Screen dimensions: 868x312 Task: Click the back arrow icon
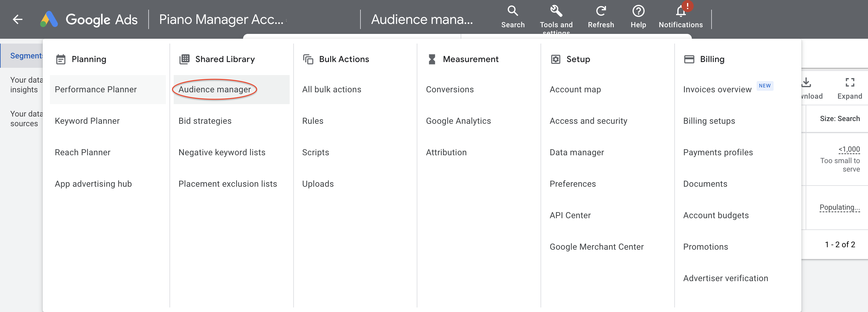click(18, 19)
